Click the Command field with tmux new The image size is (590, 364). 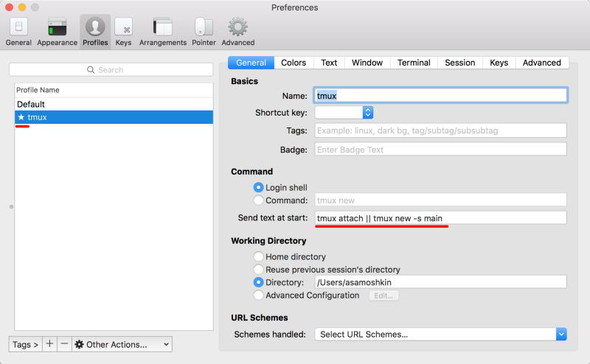[440, 200]
